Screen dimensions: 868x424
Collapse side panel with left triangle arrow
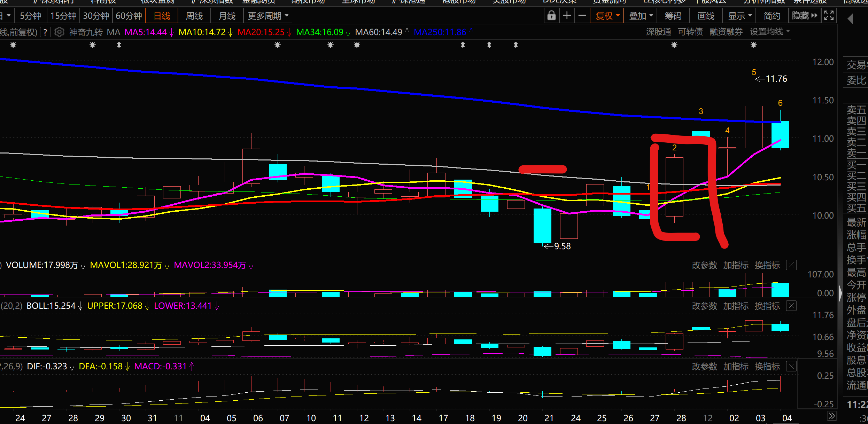[x=851, y=18]
